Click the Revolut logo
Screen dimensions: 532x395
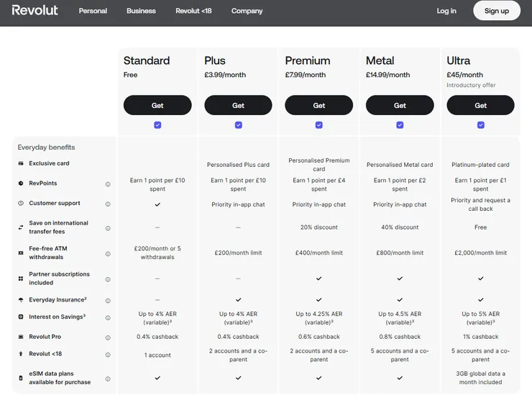click(x=35, y=11)
